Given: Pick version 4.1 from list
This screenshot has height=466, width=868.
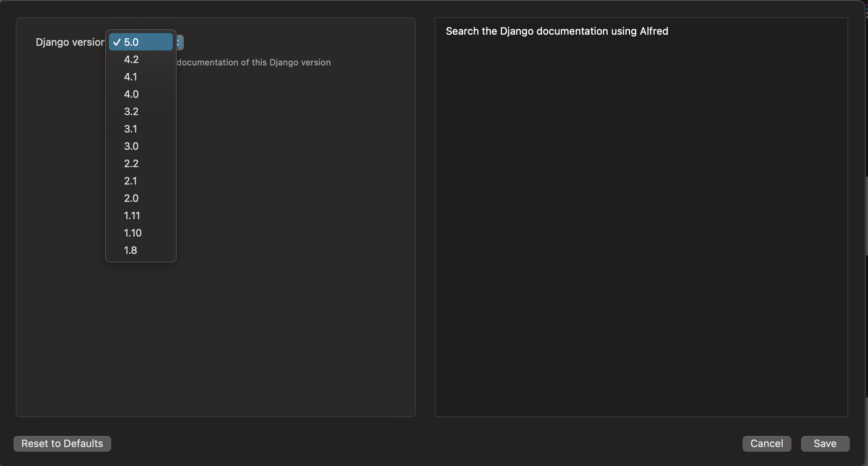Looking at the screenshot, I should (140, 77).
